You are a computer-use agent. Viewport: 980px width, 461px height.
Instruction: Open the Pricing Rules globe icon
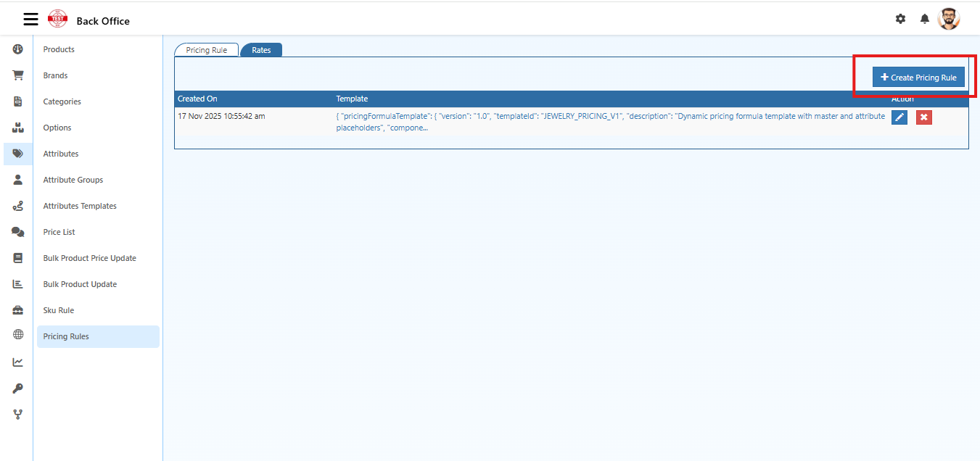[17, 336]
